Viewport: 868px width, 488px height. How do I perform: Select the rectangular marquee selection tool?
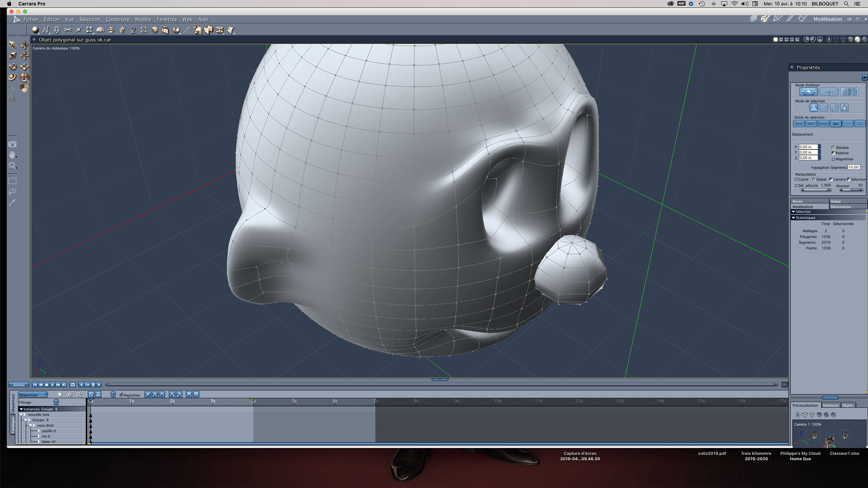[x=12, y=181]
